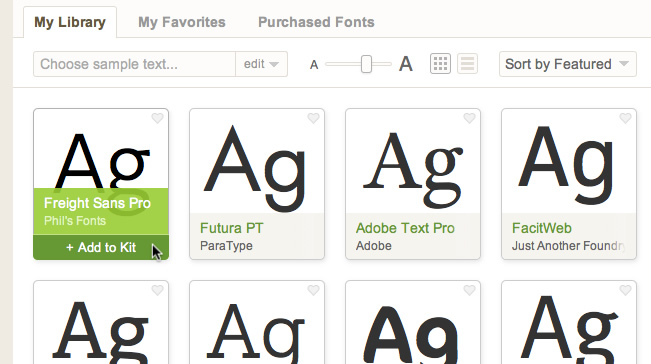
Task: Open the edit sample text dropdown
Action: pyautogui.click(x=261, y=64)
